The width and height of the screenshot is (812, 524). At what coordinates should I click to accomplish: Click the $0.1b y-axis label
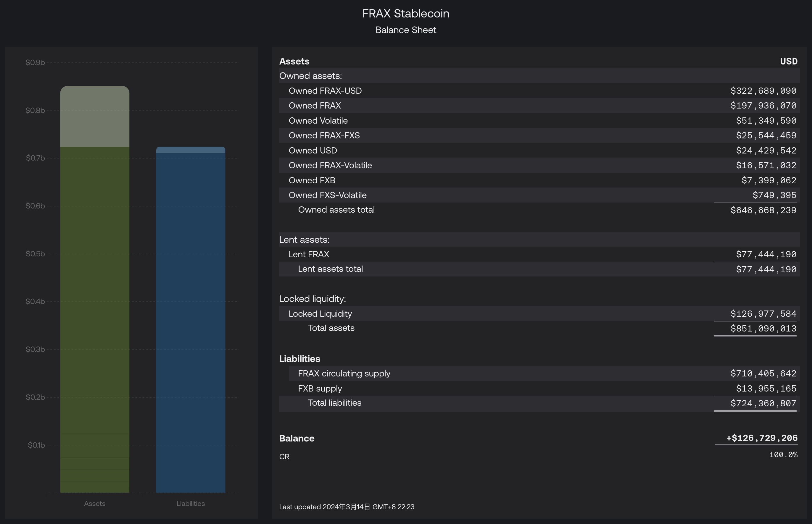(36, 445)
